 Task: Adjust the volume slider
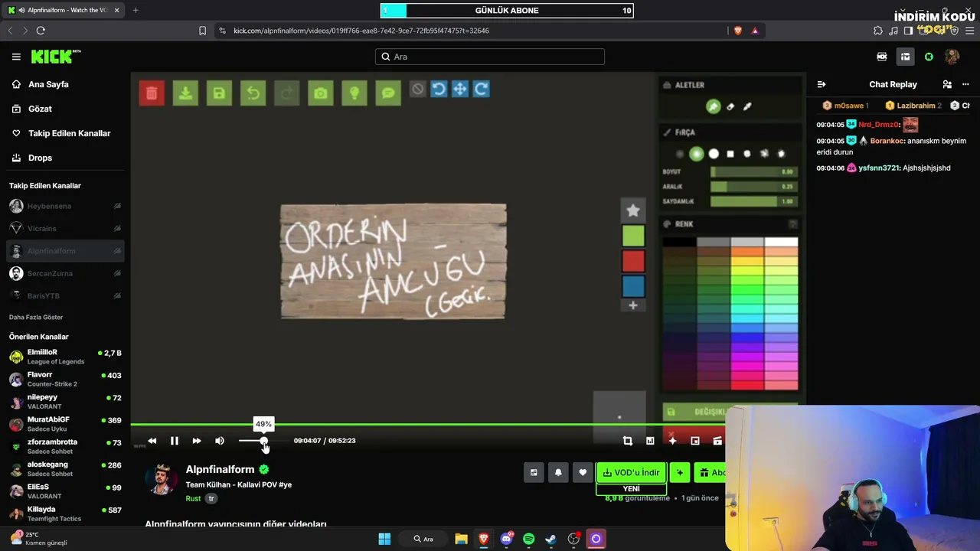click(x=263, y=441)
